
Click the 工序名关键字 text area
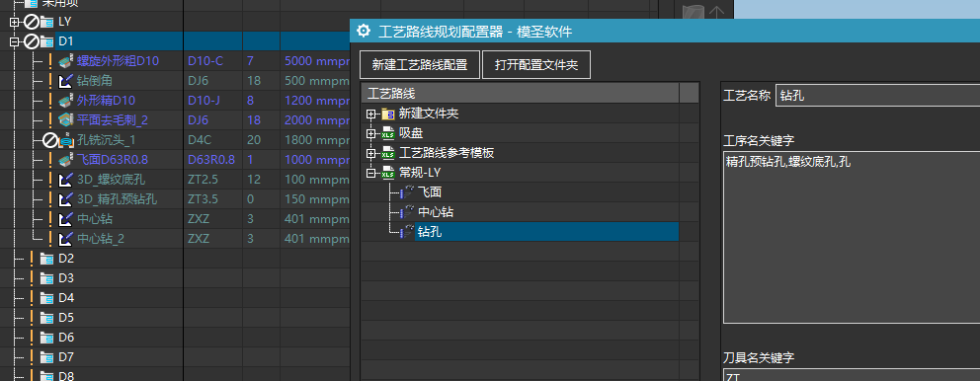tap(852, 237)
